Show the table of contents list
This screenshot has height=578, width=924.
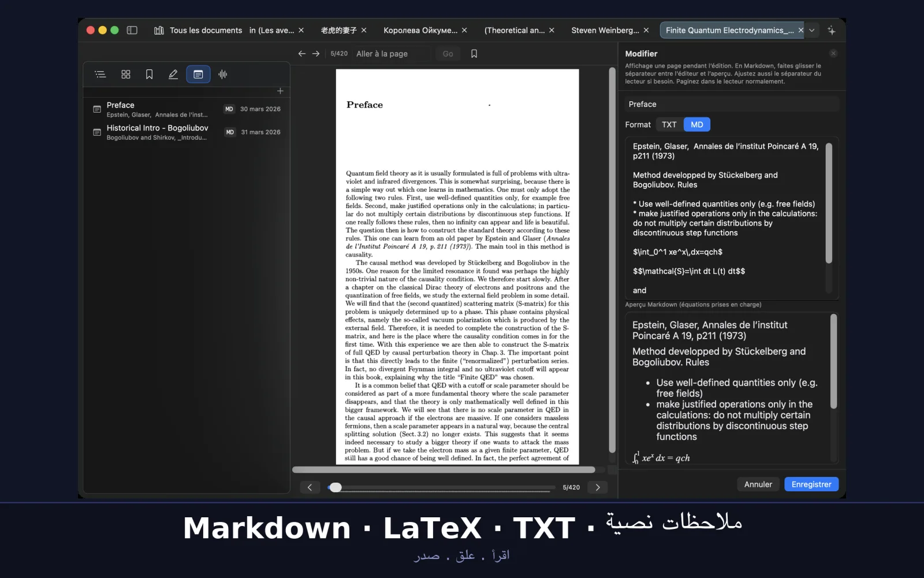click(x=100, y=74)
